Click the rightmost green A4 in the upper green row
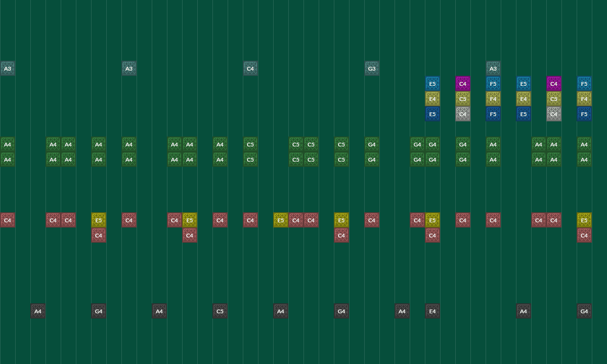The height and width of the screenshot is (364, 607). [x=584, y=144]
